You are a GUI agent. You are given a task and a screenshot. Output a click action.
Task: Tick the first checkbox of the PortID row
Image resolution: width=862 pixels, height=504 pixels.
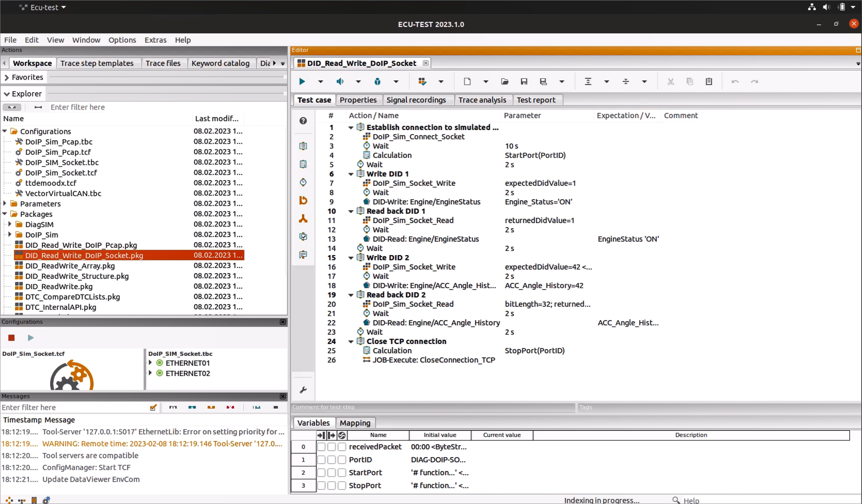point(321,460)
